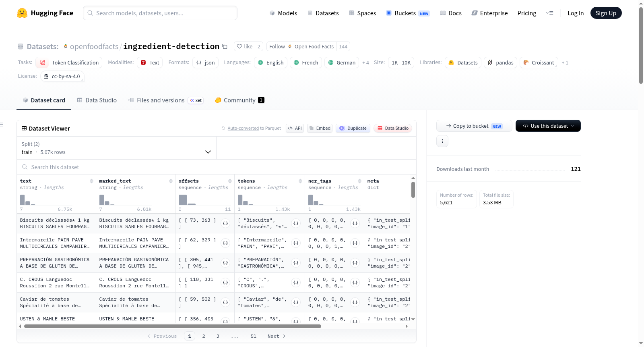Click the left sidebar collapse handle icon
The image size is (644, 347).
(2, 125)
